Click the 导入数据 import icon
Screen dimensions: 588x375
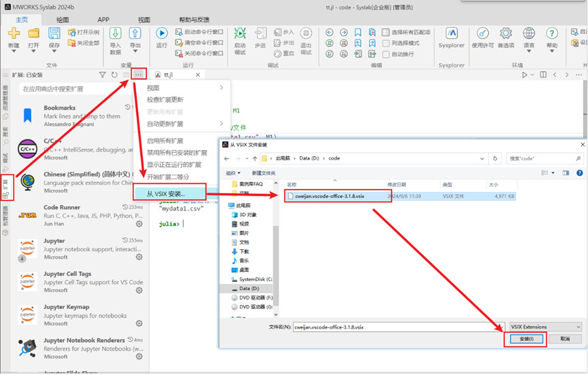115,33
